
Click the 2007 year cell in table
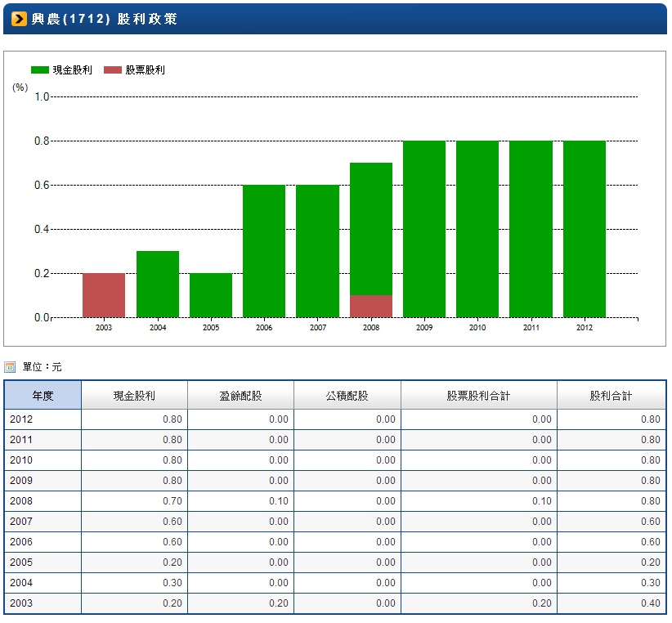pyautogui.click(x=43, y=522)
